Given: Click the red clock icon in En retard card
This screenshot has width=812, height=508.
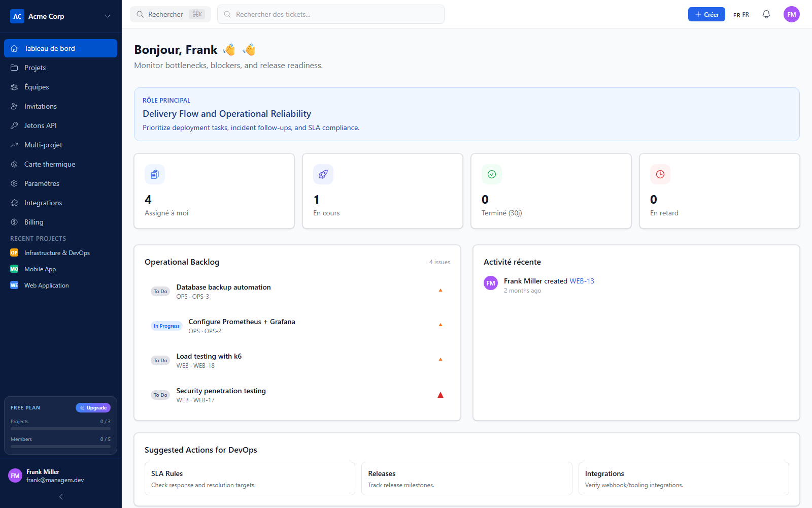Looking at the screenshot, I should click(x=660, y=174).
